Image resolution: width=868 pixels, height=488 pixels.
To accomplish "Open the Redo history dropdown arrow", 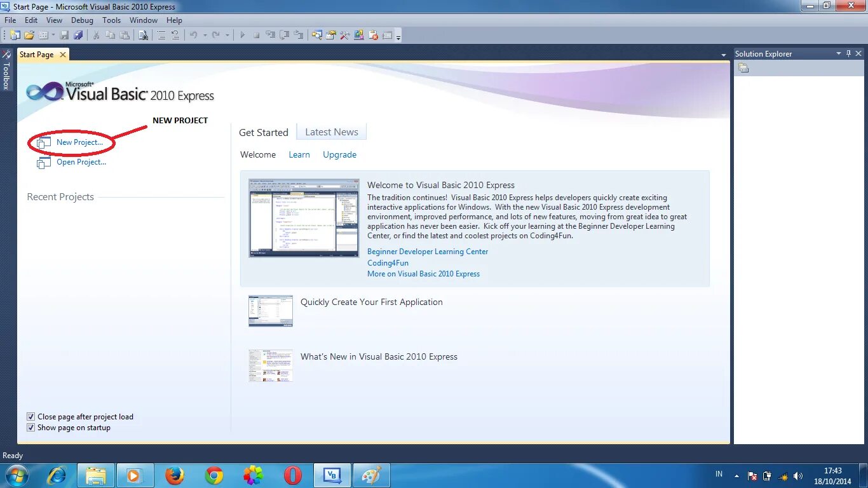I will (227, 35).
